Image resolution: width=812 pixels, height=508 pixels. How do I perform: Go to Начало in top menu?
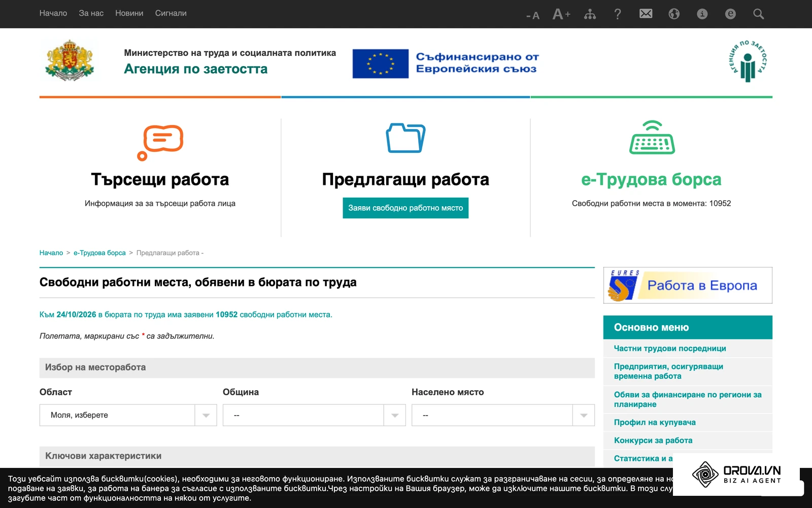tap(53, 13)
